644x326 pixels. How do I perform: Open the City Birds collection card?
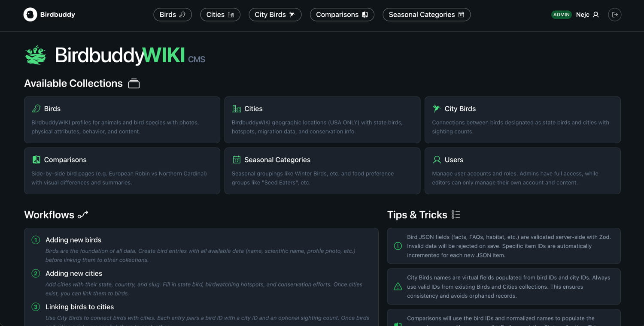[522, 120]
